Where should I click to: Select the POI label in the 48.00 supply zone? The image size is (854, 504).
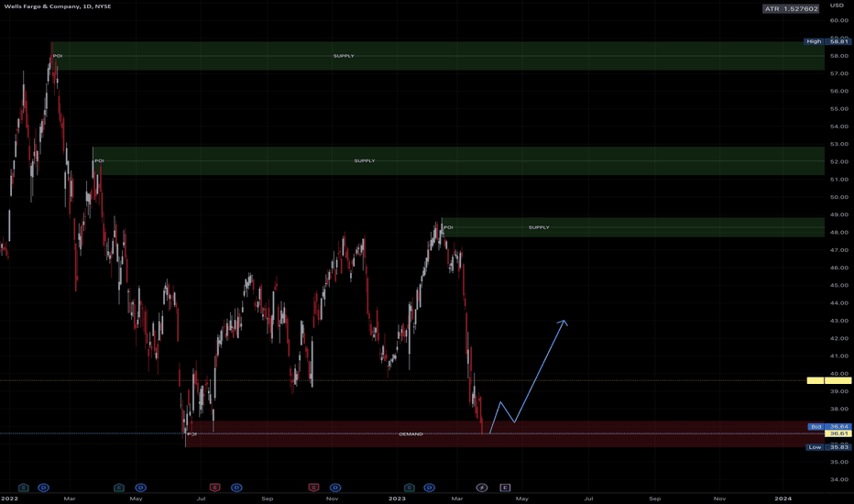pos(448,227)
